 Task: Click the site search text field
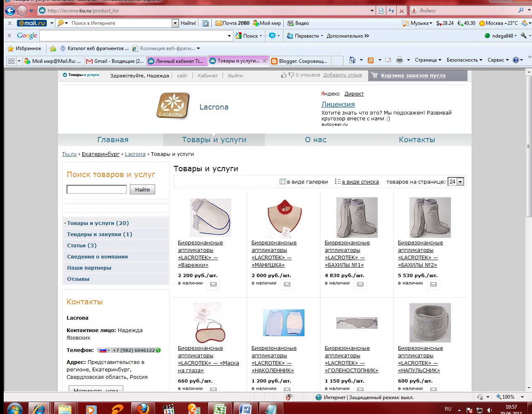(x=97, y=189)
